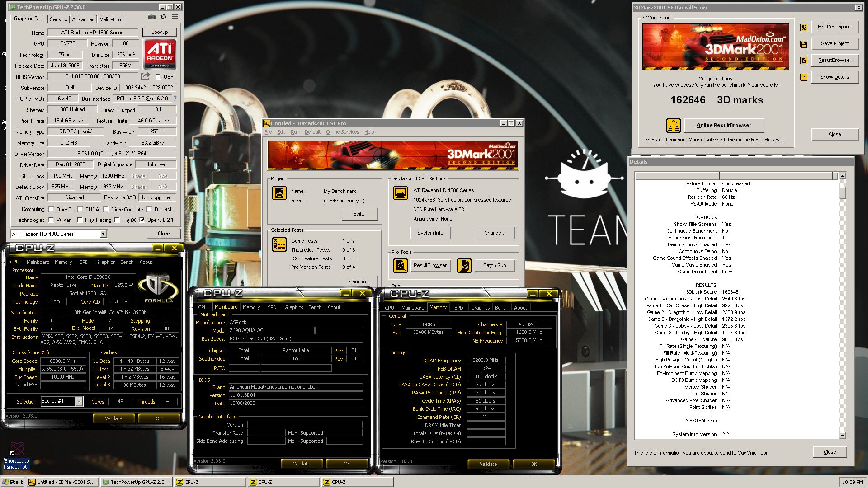
Task: Toggle the Ray Tracing checkbox
Action: (x=80, y=220)
